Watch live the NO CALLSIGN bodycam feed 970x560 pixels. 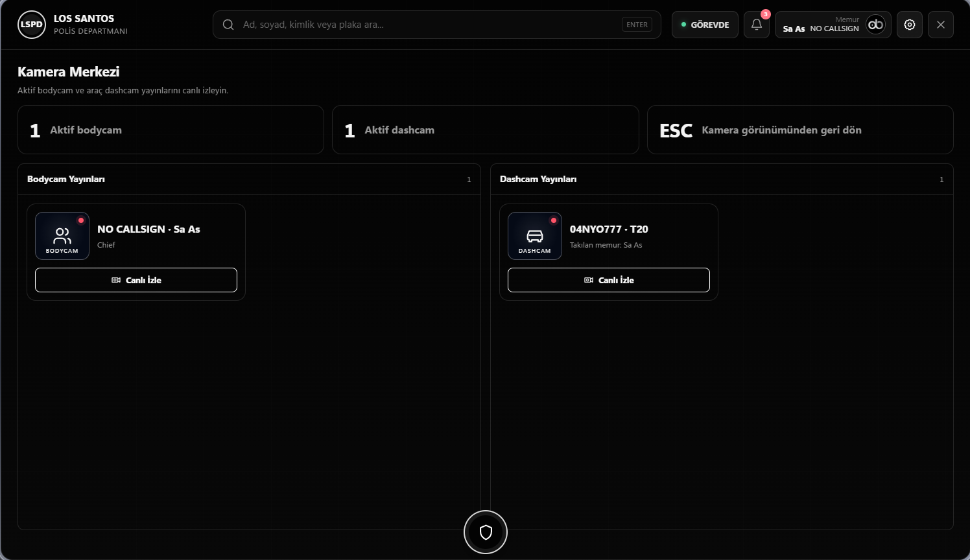click(136, 280)
